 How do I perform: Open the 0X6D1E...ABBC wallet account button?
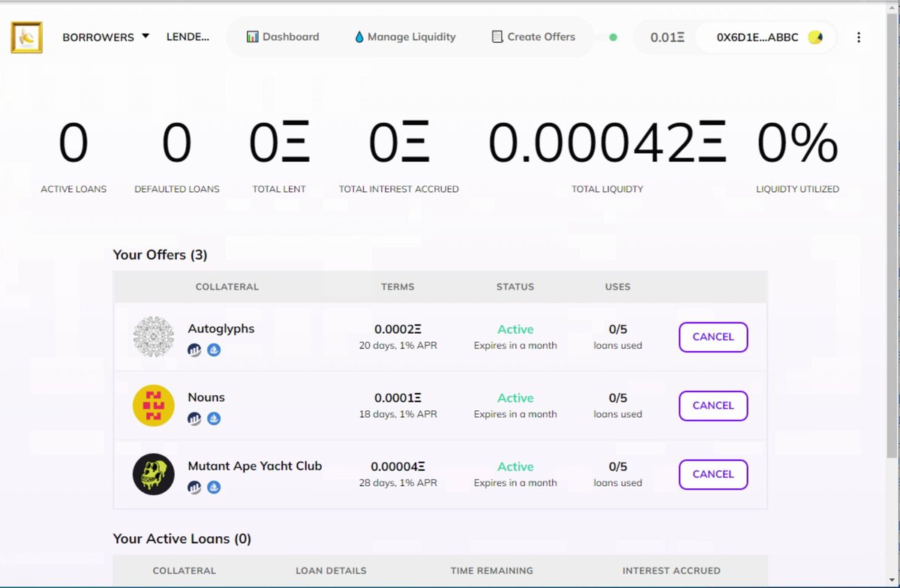click(765, 37)
